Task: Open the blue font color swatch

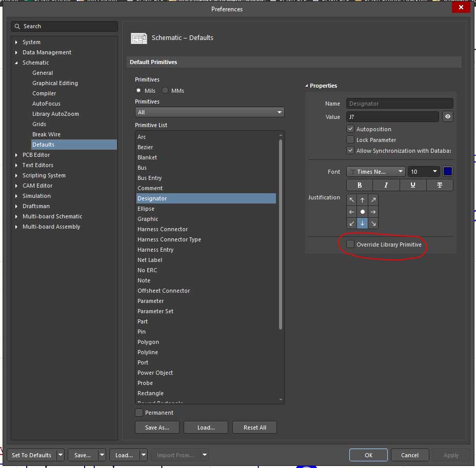Action: point(447,172)
